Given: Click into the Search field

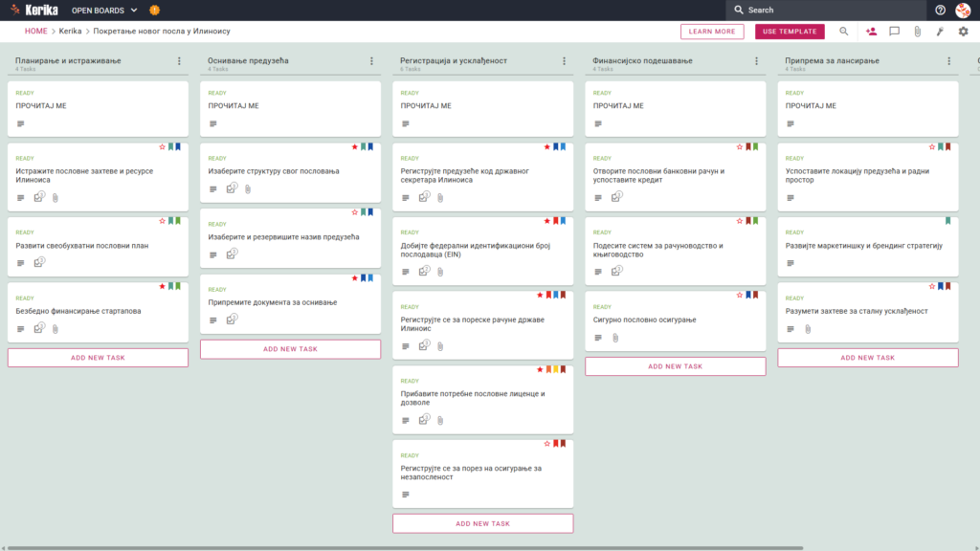Looking at the screenshot, I should 825,10.
